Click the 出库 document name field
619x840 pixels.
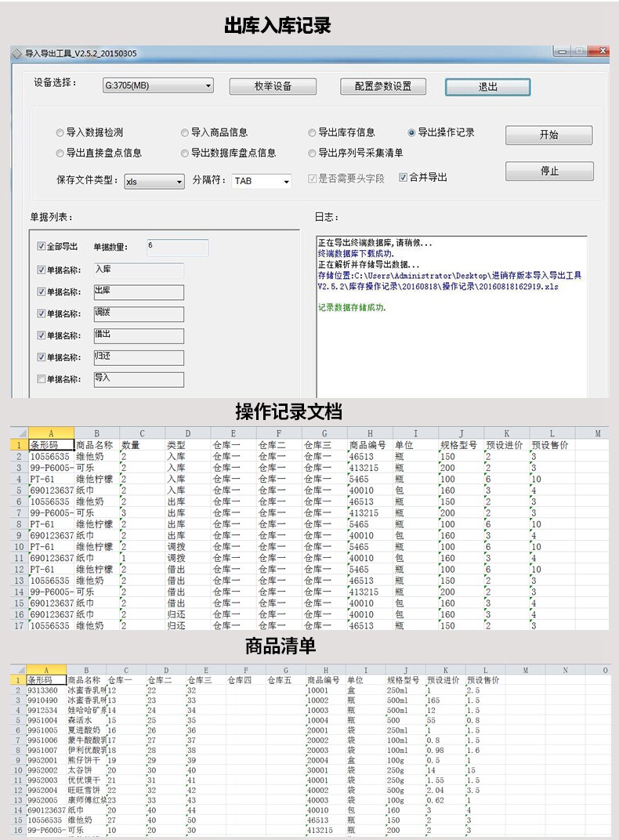click(139, 292)
